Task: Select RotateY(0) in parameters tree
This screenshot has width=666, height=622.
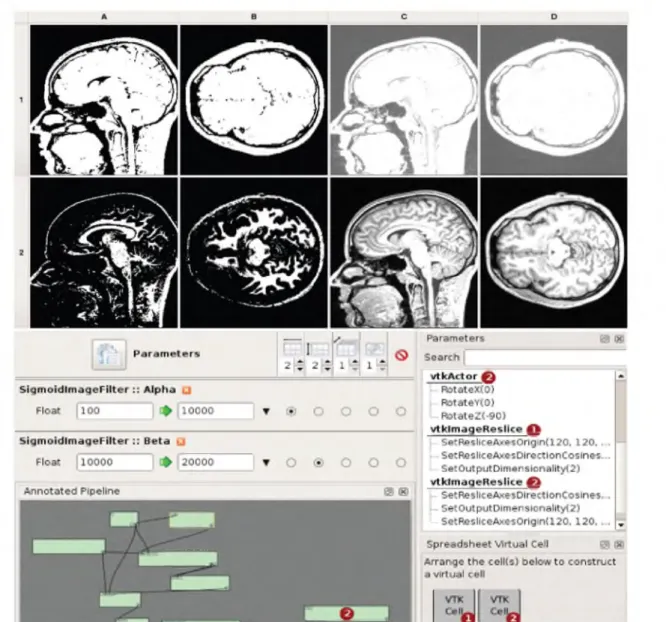Action: tap(467, 402)
